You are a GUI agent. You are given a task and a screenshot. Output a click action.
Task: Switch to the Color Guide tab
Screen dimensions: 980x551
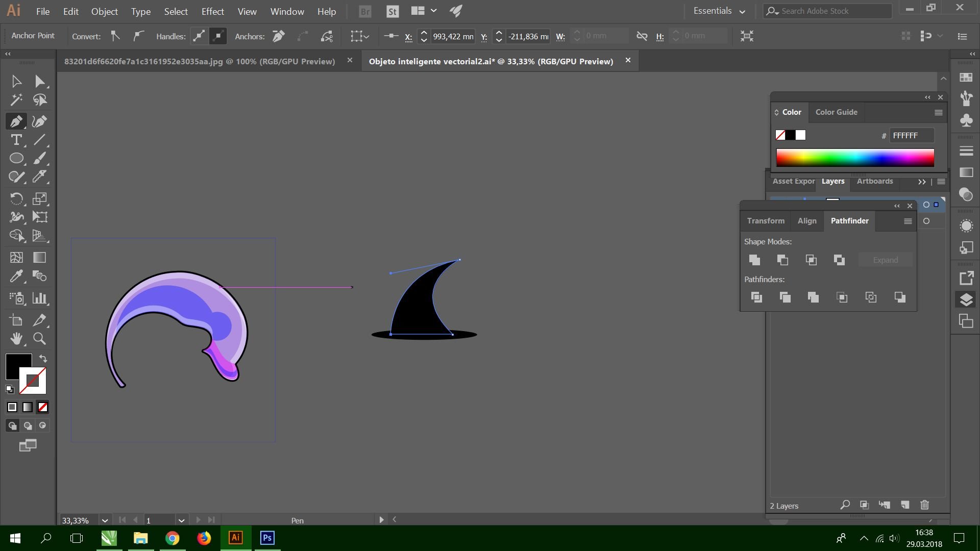[x=836, y=112]
